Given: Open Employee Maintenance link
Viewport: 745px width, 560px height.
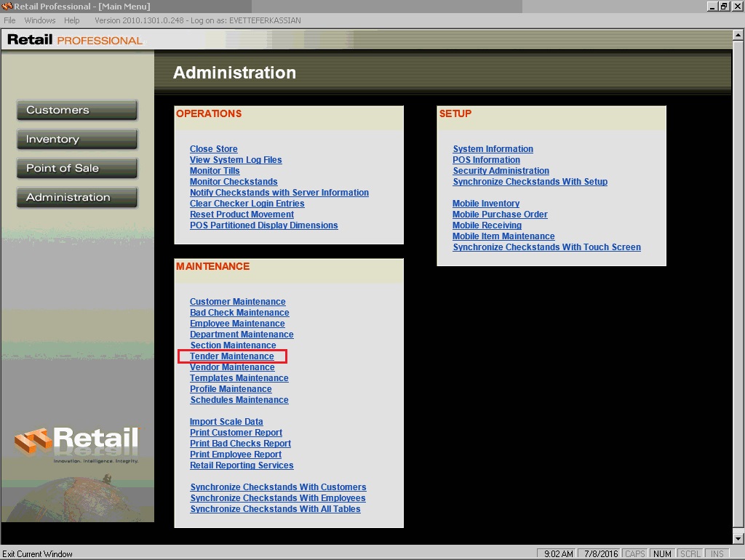Looking at the screenshot, I should point(237,324).
